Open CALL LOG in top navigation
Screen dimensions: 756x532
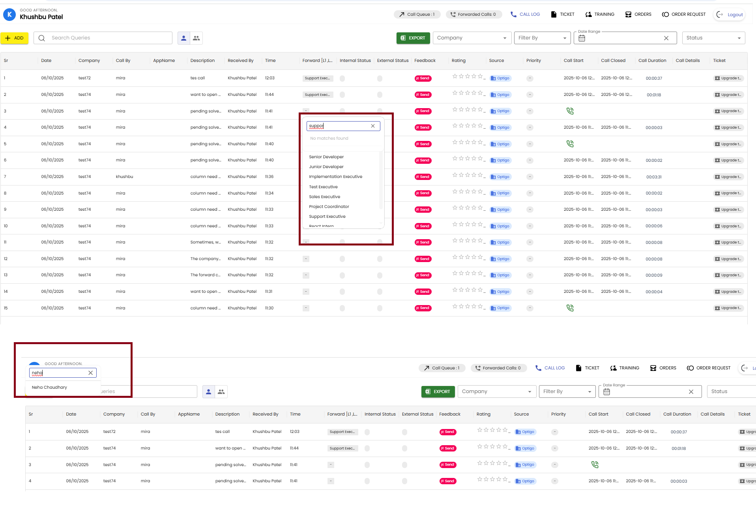[x=525, y=15]
